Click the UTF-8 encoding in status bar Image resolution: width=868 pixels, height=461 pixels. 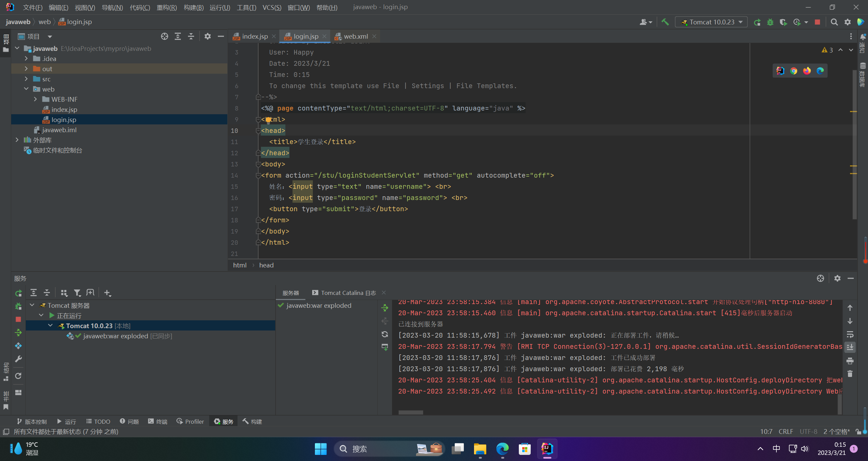point(808,432)
